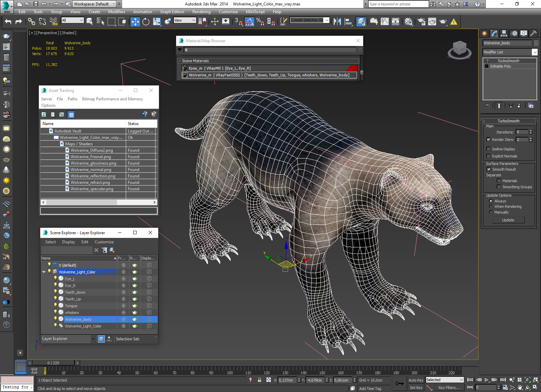Viewport: 541px width, 392px height.
Task: Select the Manually update option
Action: pyautogui.click(x=491, y=212)
